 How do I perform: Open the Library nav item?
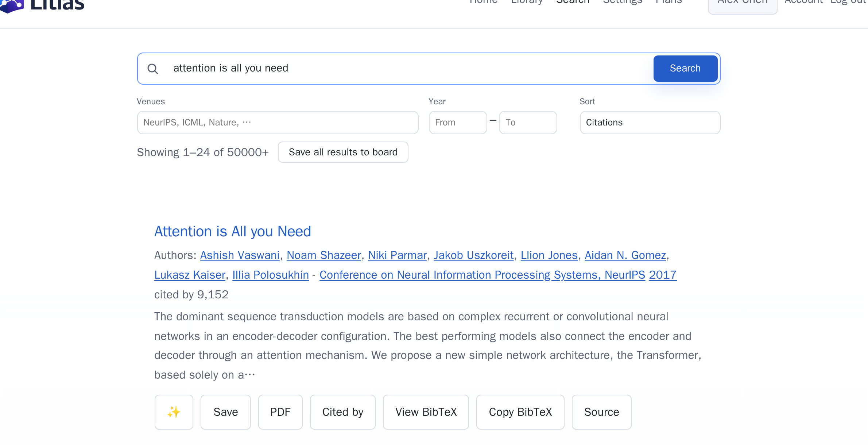[527, 2]
